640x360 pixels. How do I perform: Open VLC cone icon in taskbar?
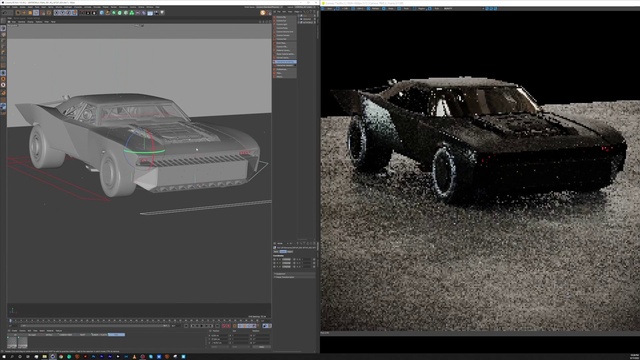[x=134, y=356]
